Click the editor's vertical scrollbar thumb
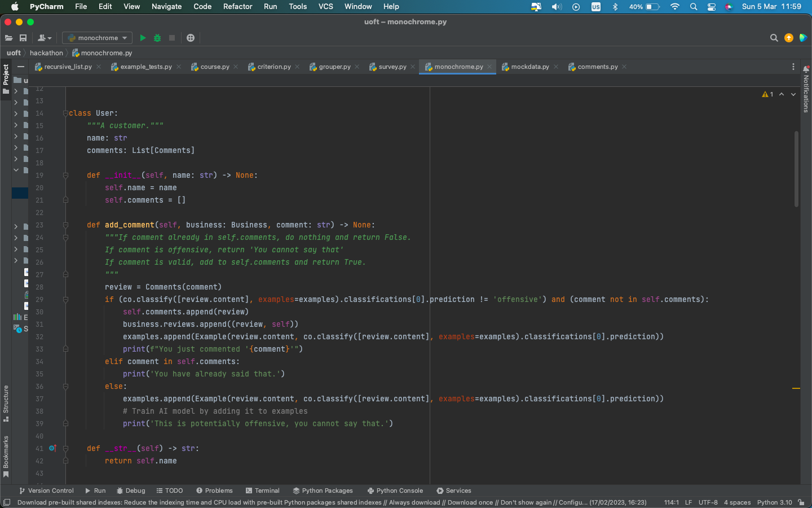Image resolution: width=812 pixels, height=508 pixels. point(796,169)
